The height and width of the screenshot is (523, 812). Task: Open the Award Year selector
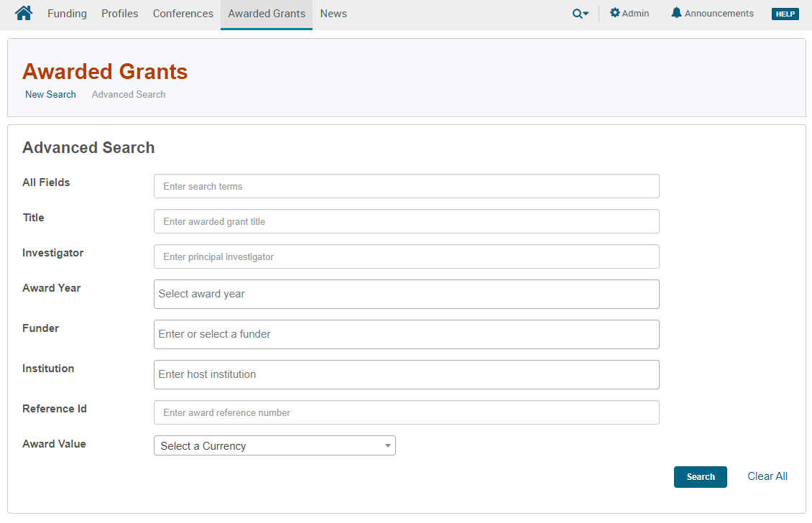[406, 294]
